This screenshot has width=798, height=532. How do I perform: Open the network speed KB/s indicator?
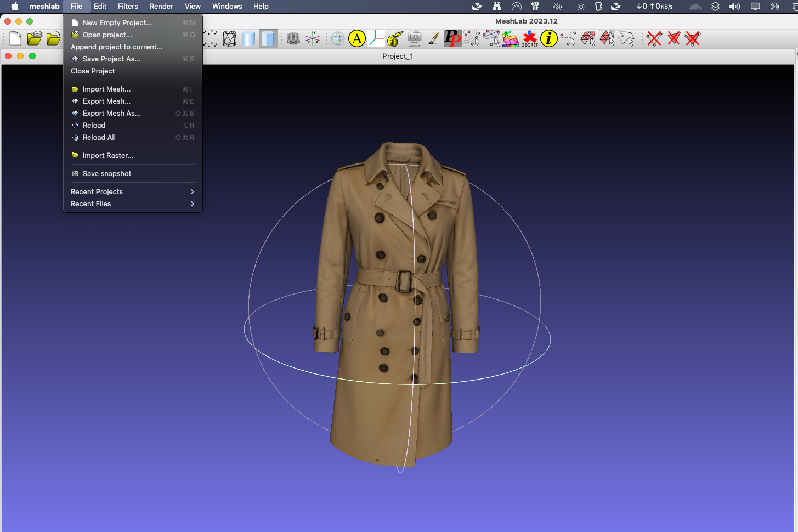tap(654, 7)
